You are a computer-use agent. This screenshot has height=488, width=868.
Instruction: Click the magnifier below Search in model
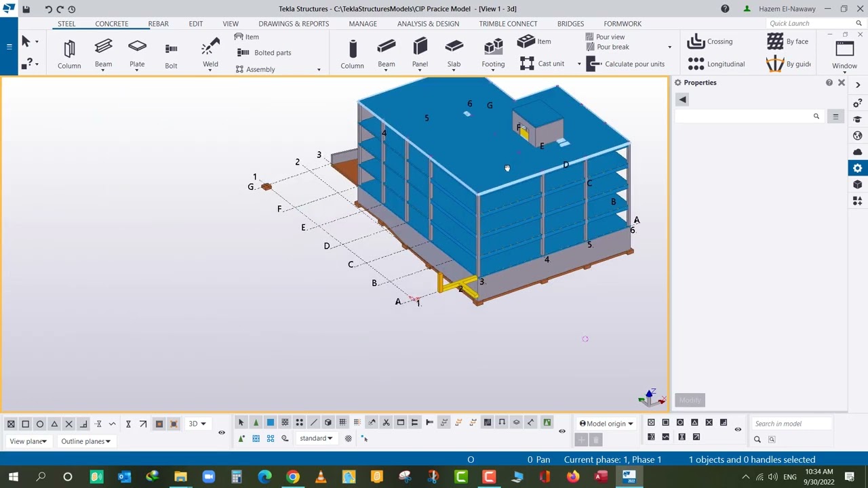[757, 439]
